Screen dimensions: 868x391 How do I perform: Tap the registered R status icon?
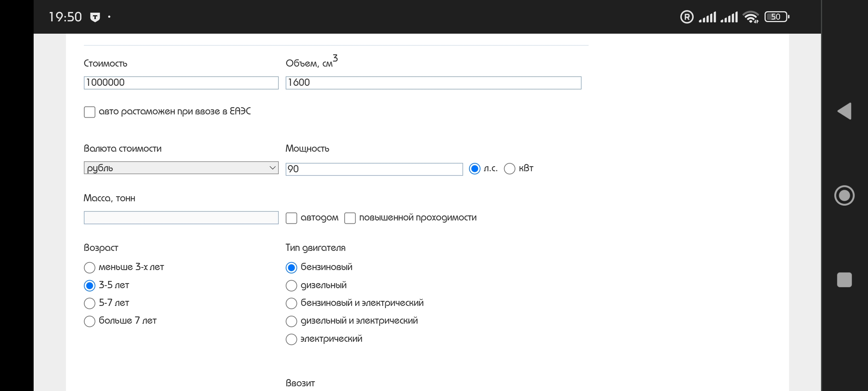point(686,17)
